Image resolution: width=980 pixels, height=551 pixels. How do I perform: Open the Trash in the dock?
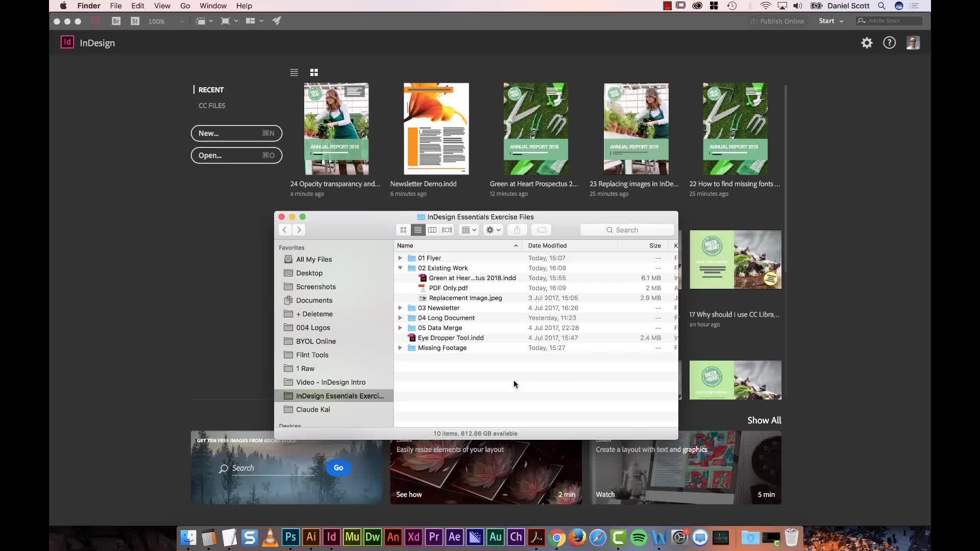pos(791,537)
